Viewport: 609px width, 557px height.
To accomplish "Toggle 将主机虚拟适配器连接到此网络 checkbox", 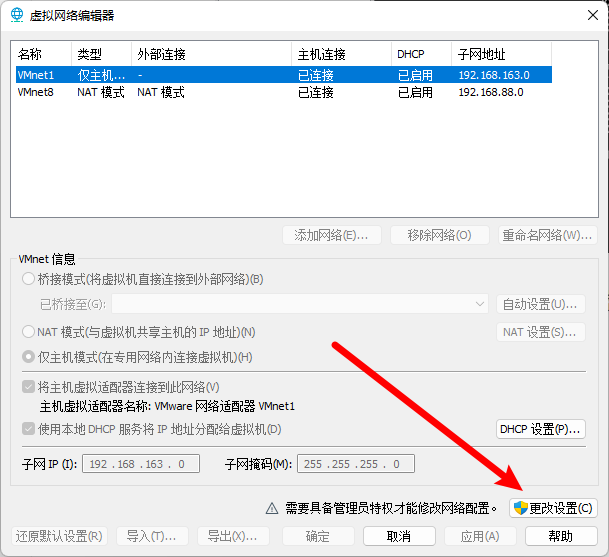I will point(28,387).
